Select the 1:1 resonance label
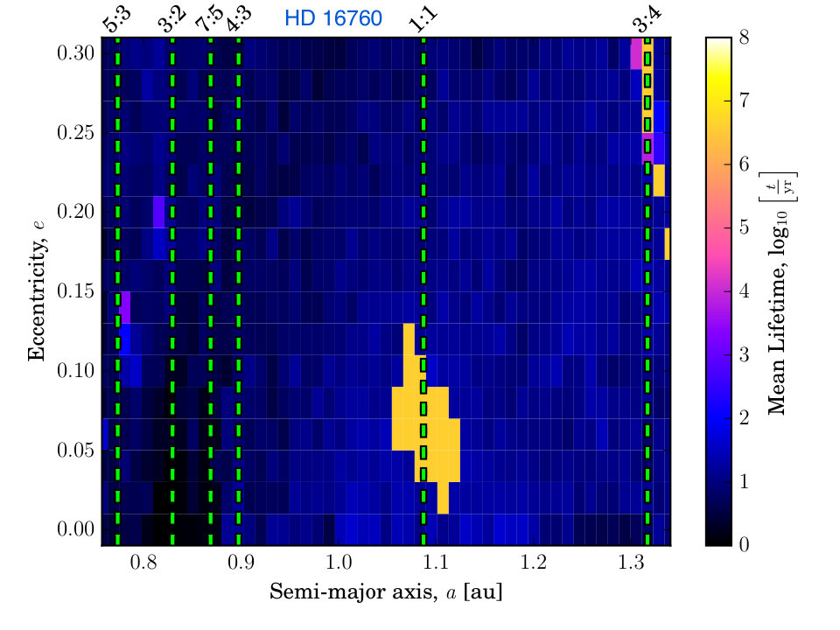840x630 pixels. pyautogui.click(x=423, y=20)
